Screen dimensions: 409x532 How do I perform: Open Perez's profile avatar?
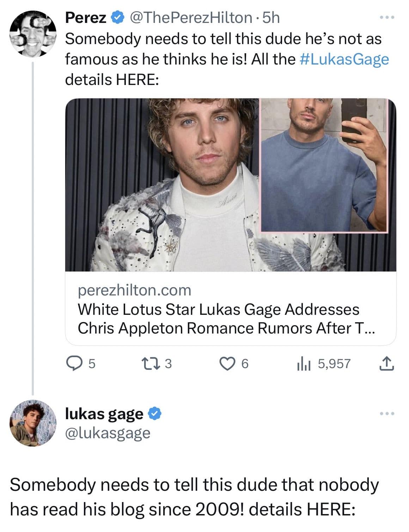pos(32,34)
